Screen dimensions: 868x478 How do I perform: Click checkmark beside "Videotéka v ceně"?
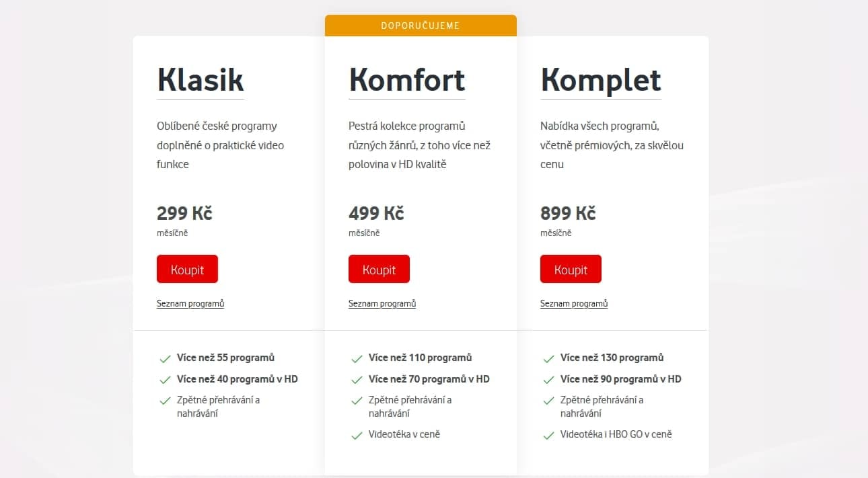pos(357,434)
